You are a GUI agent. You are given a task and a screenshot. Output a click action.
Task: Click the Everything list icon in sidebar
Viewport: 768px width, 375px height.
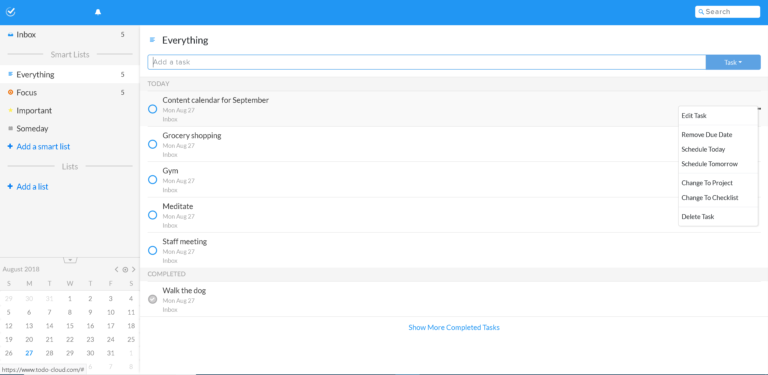(x=10, y=74)
